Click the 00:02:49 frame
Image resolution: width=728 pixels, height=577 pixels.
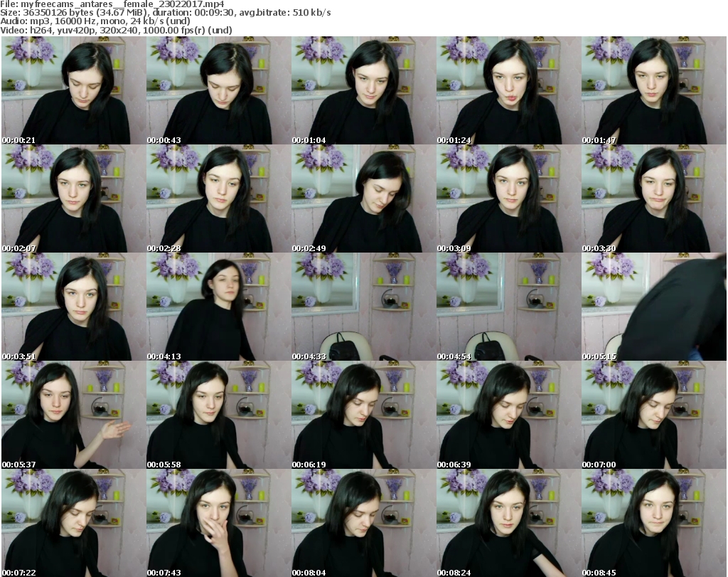363,198
